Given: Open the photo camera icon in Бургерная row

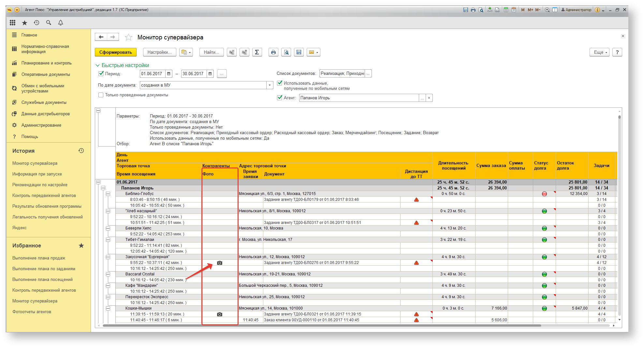Looking at the screenshot, I should [x=220, y=263].
